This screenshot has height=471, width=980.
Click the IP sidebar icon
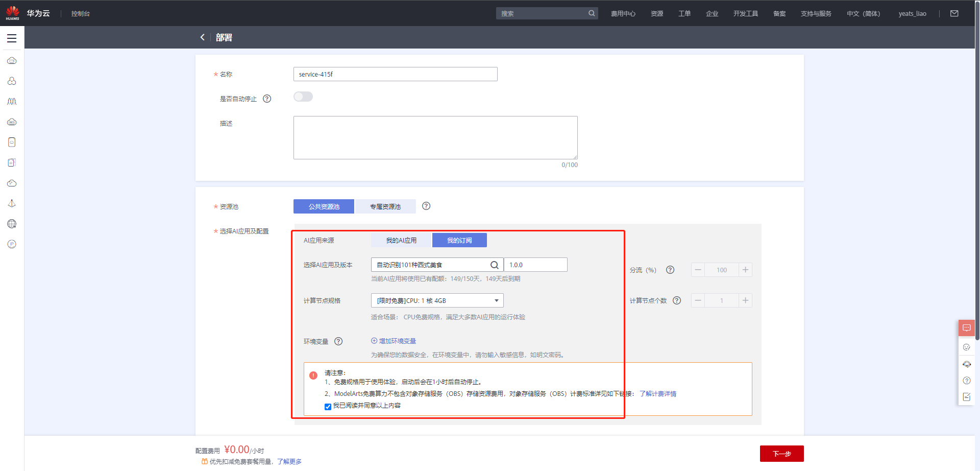(12, 244)
